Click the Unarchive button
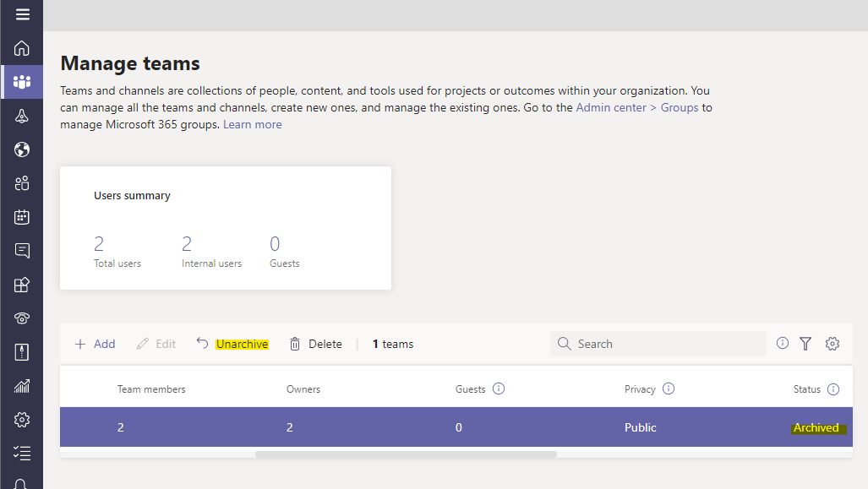868x489 pixels. 232,344
